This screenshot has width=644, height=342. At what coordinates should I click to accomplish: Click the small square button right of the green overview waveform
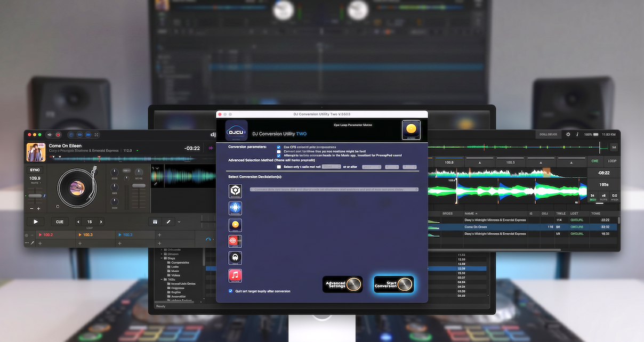pyautogui.click(x=614, y=147)
